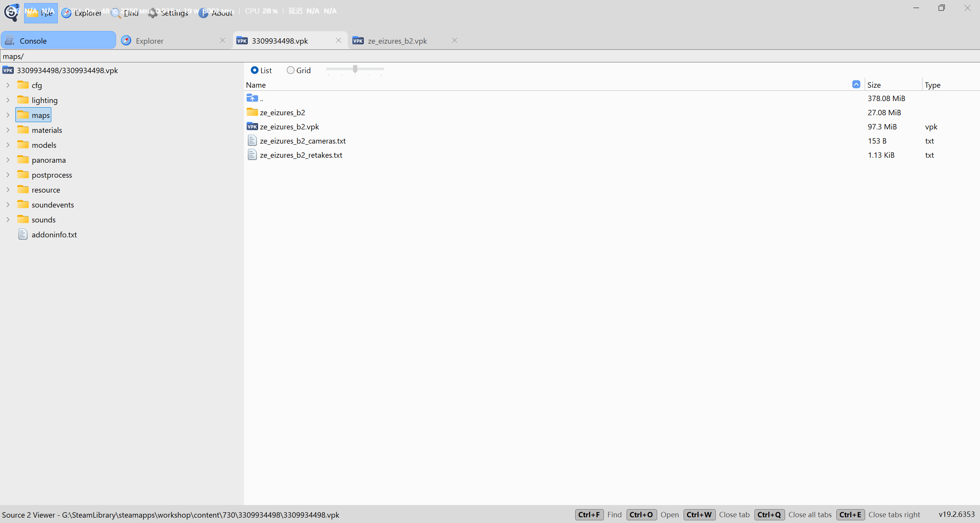Expand the lighting folder

point(8,100)
